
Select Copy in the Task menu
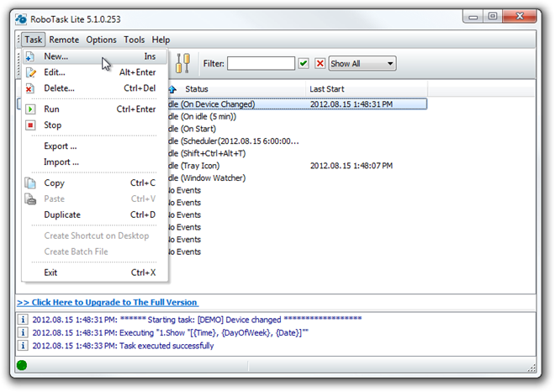[x=94, y=183]
